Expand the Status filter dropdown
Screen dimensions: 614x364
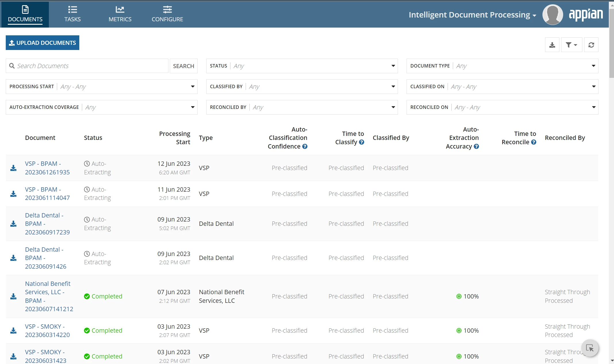[302, 66]
